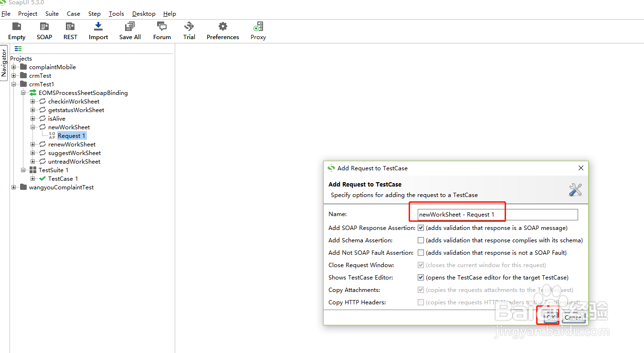This screenshot has width=644, height=353.
Task: Click suggestWorkSheet operation icon
Action: [42, 153]
